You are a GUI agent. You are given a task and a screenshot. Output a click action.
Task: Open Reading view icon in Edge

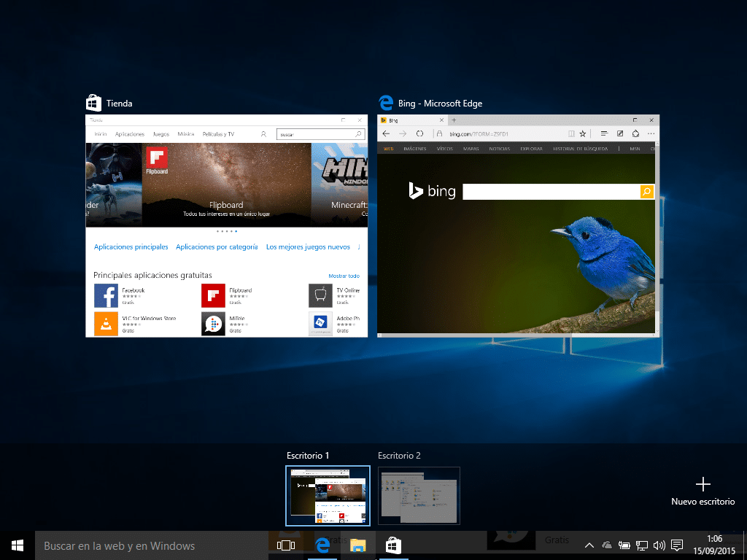(x=571, y=134)
